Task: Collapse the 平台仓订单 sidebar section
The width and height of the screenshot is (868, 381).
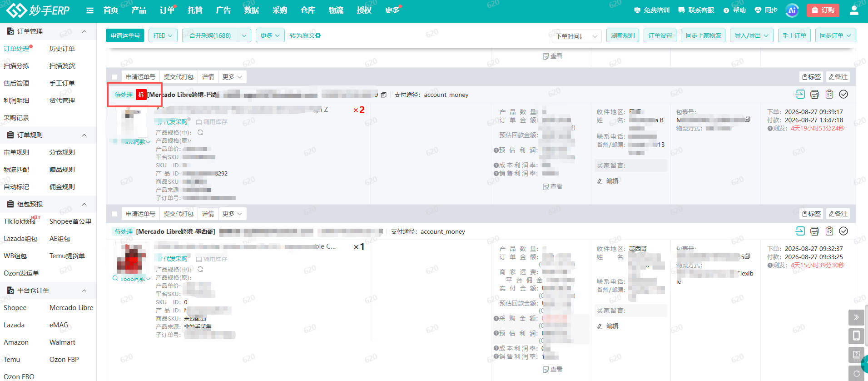Action: coord(84,291)
